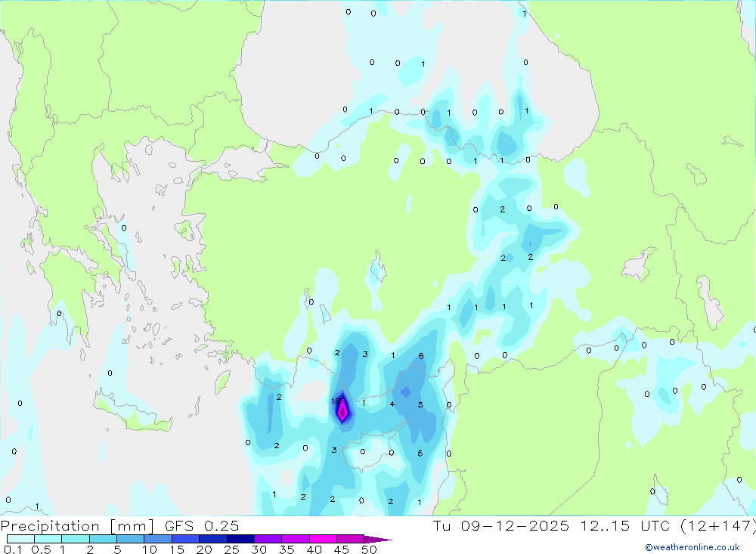Click the '35' legend scale label

click(287, 549)
